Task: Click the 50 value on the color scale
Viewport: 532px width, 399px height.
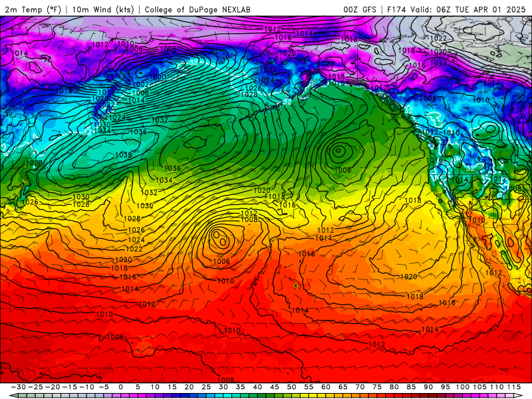Action: click(291, 387)
